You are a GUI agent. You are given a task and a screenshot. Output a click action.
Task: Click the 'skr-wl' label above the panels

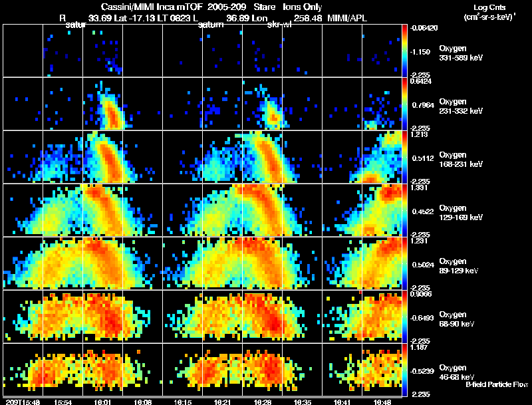(x=279, y=25)
